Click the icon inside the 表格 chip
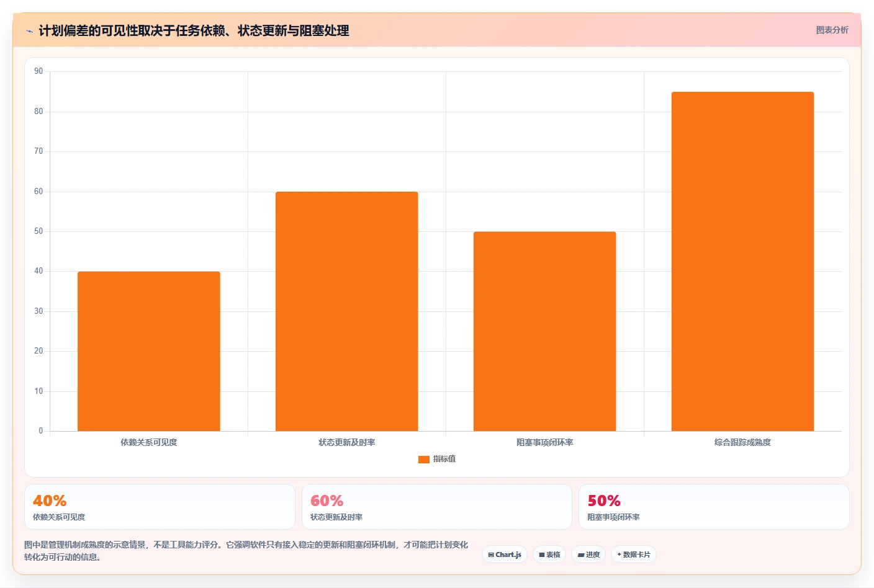The height and width of the screenshot is (588, 874). click(x=542, y=555)
